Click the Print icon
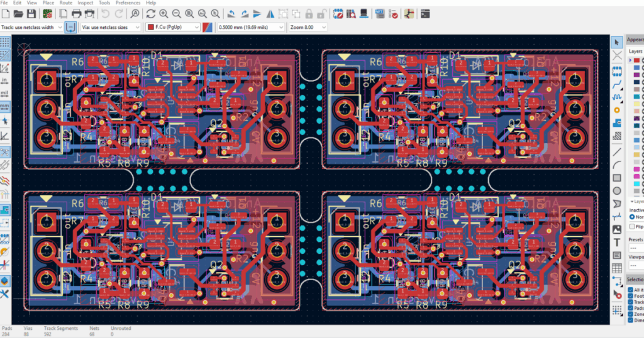The width and height of the screenshot is (644, 338). tap(76, 14)
